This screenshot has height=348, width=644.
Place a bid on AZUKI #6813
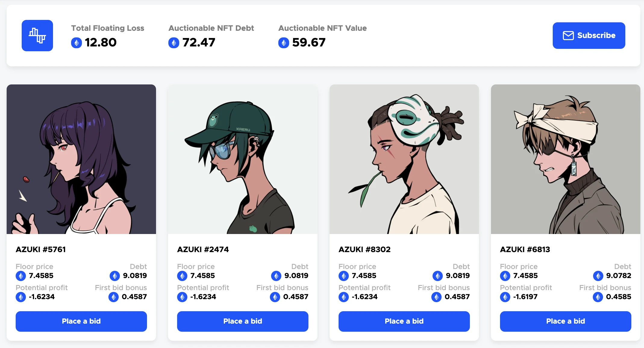pos(566,321)
